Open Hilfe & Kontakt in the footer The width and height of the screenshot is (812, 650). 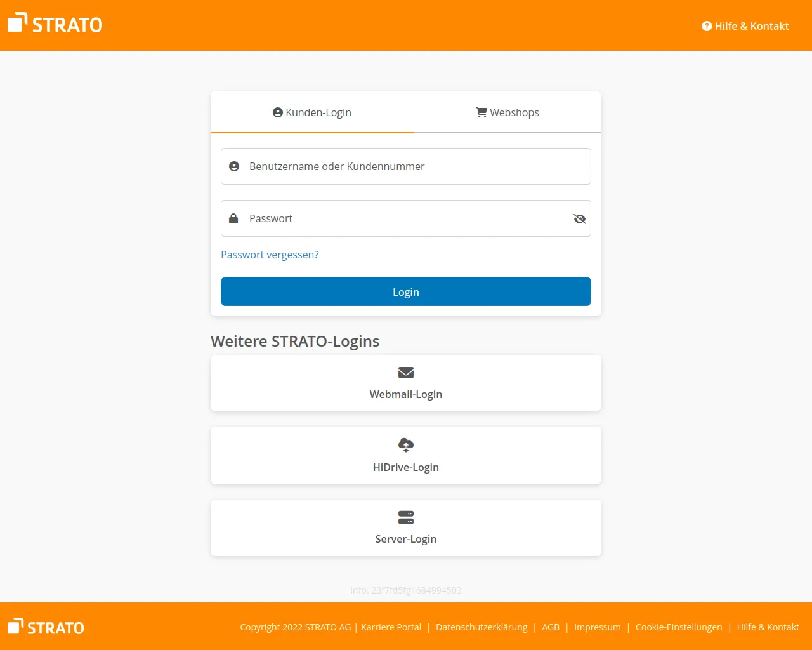[768, 627]
